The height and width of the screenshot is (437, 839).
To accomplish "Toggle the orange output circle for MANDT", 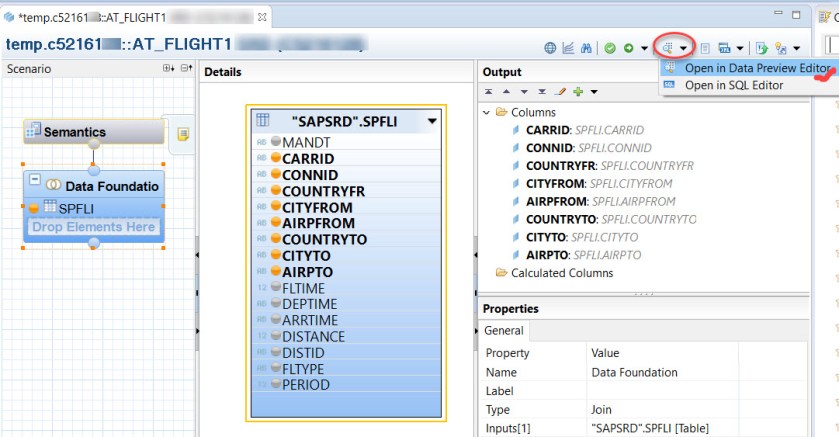I will (x=275, y=143).
